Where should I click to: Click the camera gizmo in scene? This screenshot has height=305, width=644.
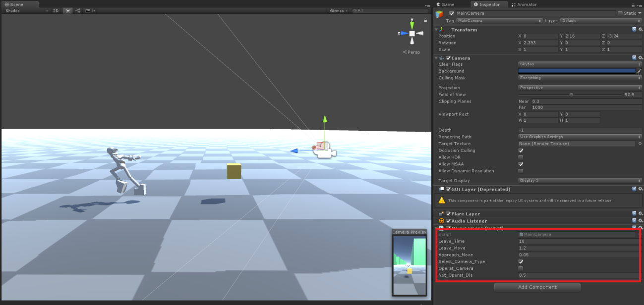pos(325,150)
